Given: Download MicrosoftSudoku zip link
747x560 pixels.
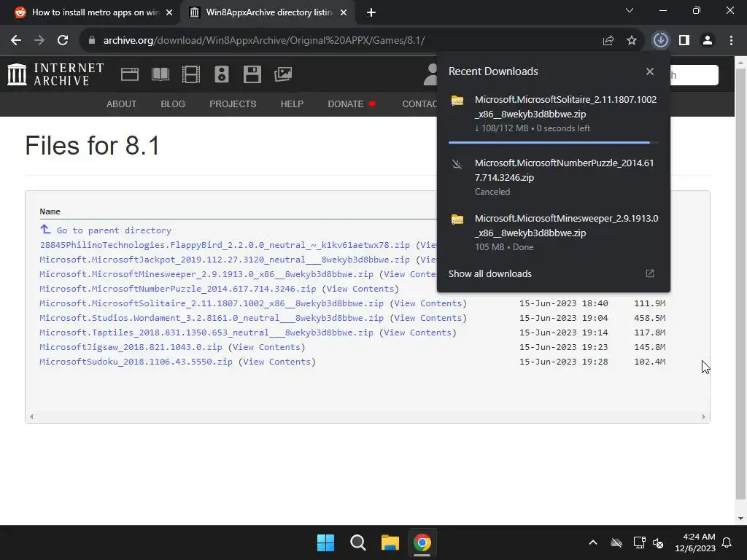Looking at the screenshot, I should point(136,362).
